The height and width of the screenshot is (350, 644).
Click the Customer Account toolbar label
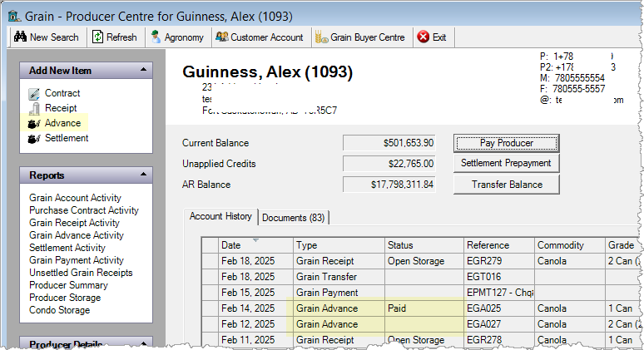[x=267, y=37]
